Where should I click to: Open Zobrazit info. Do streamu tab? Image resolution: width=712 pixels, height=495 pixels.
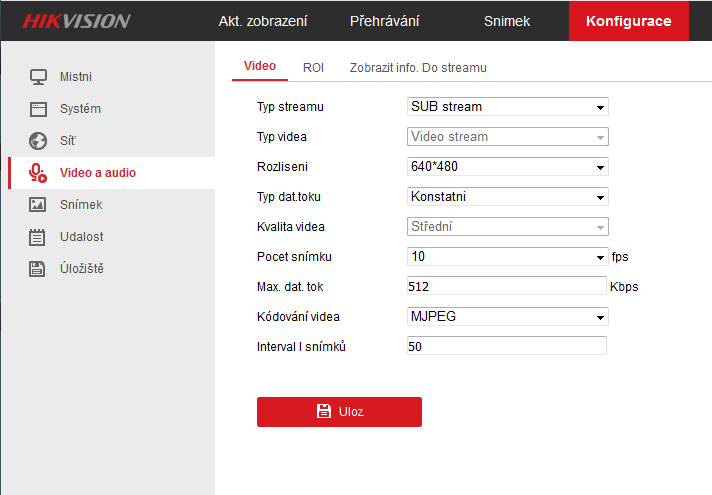click(x=418, y=68)
